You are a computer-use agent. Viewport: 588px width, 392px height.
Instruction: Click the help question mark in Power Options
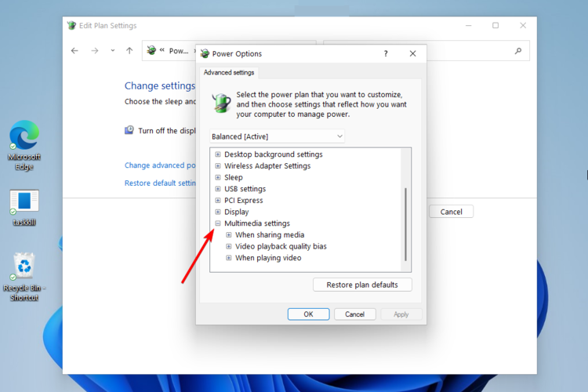click(386, 53)
